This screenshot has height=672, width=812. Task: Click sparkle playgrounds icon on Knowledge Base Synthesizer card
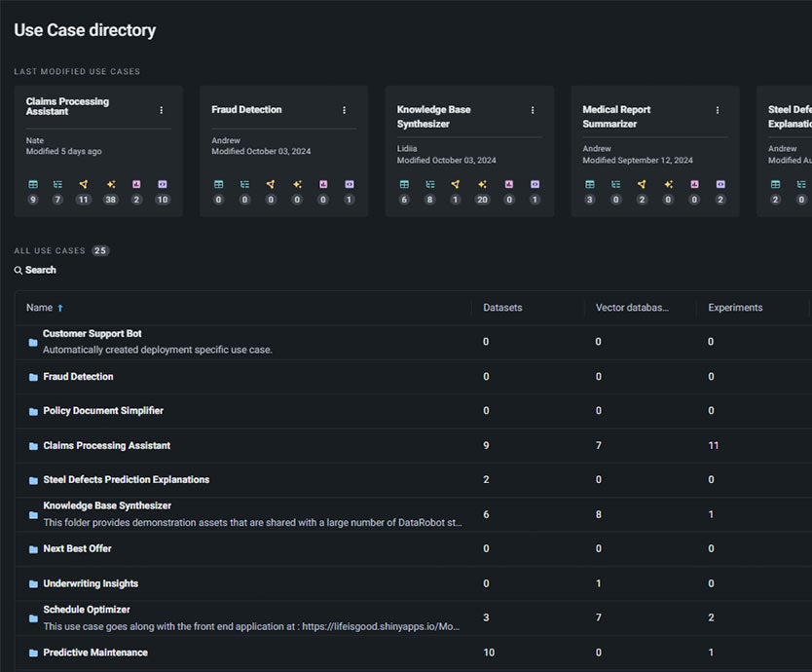[x=482, y=184]
